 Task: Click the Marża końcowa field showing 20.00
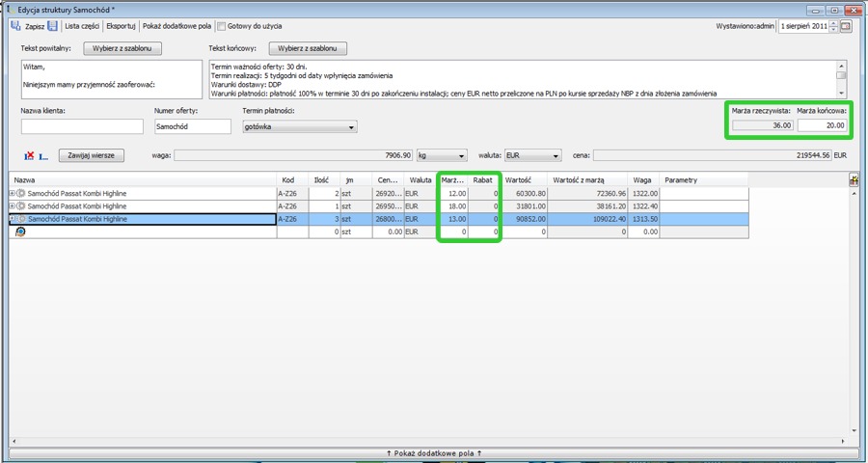[822, 125]
